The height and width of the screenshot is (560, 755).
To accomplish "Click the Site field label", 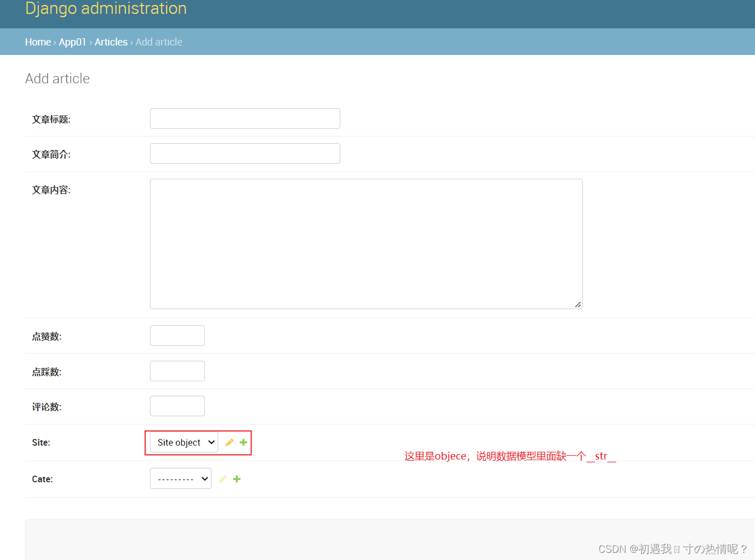I will click(x=41, y=442).
